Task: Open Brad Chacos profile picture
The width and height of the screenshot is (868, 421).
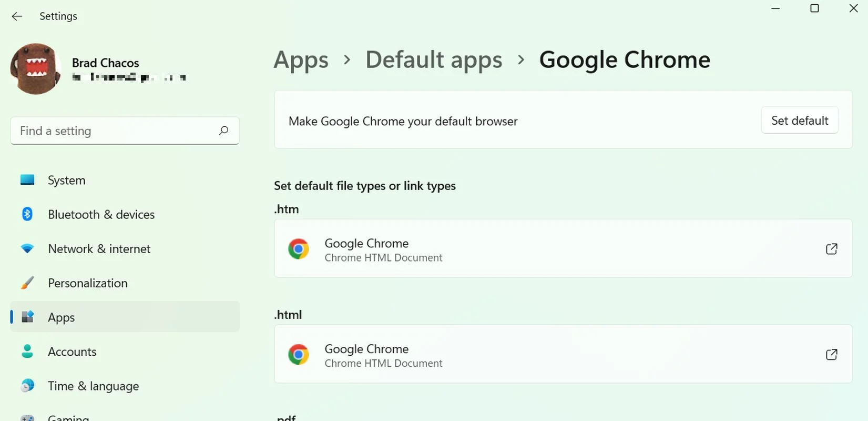Action: click(36, 69)
